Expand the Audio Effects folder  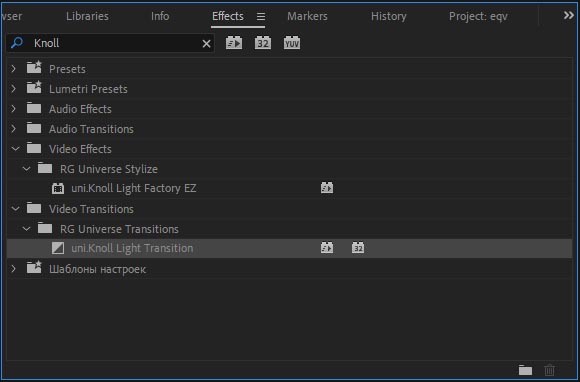[x=14, y=109]
